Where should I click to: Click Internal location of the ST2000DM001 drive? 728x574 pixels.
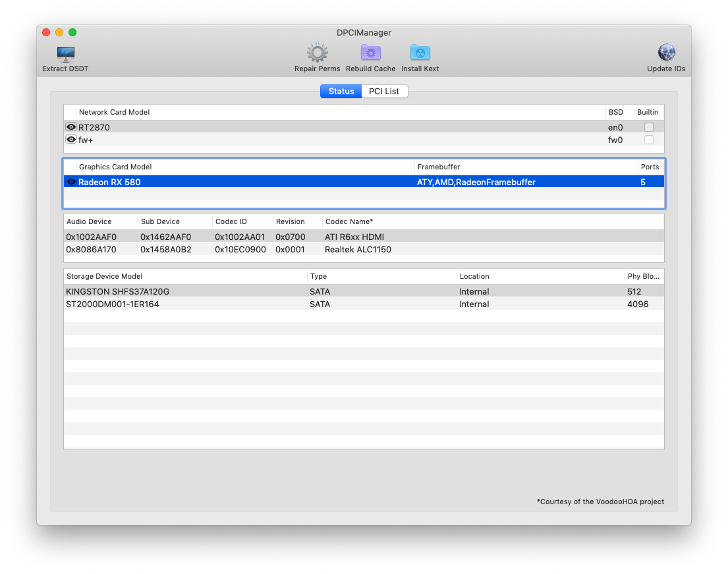474,304
